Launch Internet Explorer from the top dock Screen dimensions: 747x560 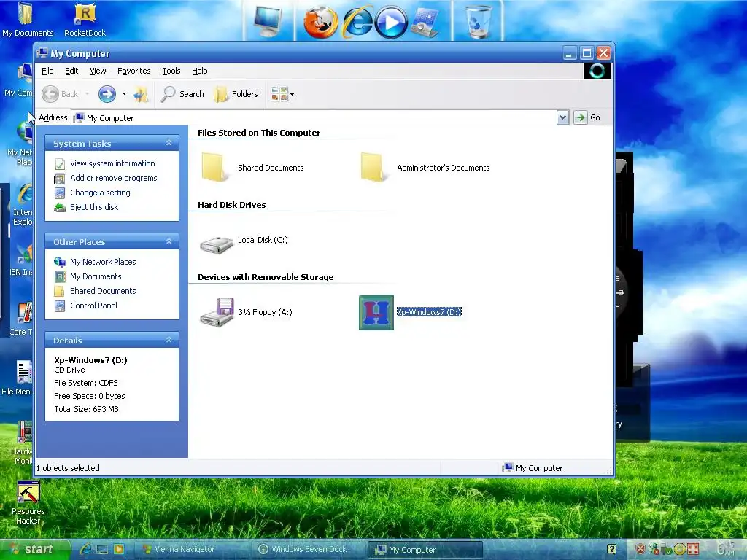tap(357, 22)
